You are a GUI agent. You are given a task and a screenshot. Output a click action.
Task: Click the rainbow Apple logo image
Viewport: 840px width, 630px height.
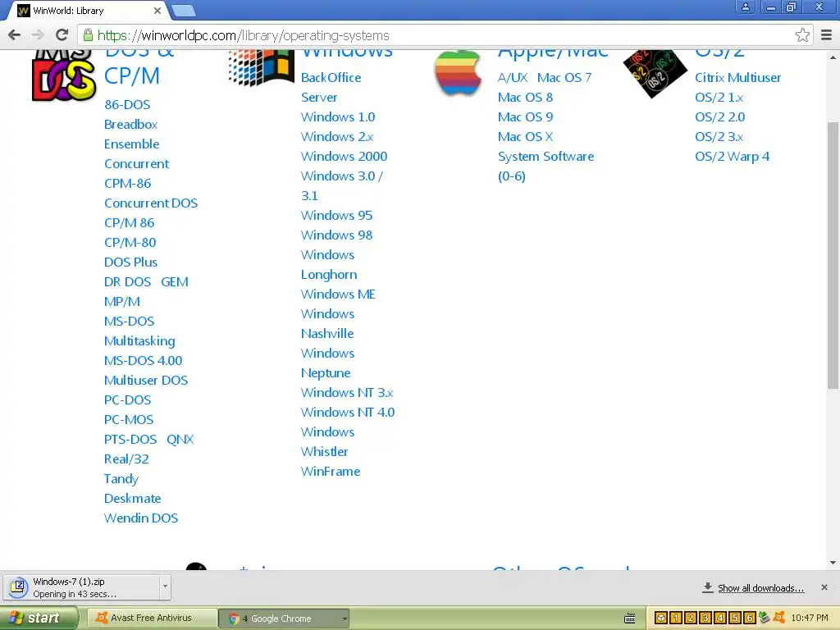point(458,73)
